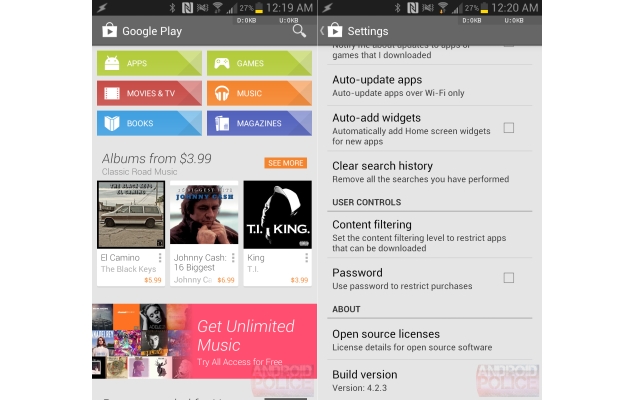Tap the Settings back arrow bag icon
This screenshot has width=635, height=400.
tap(331, 30)
